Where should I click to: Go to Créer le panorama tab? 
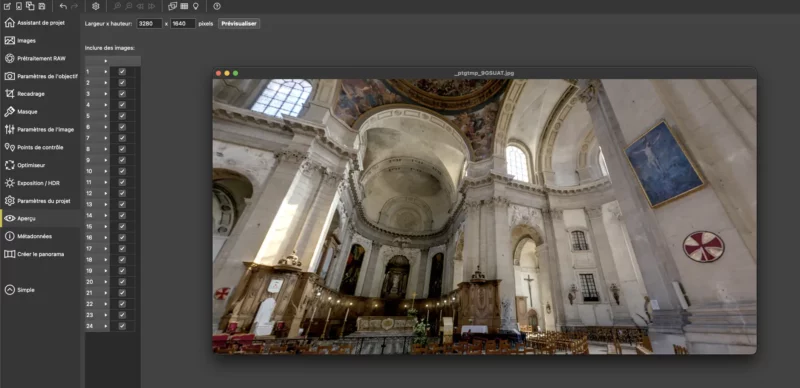point(34,254)
